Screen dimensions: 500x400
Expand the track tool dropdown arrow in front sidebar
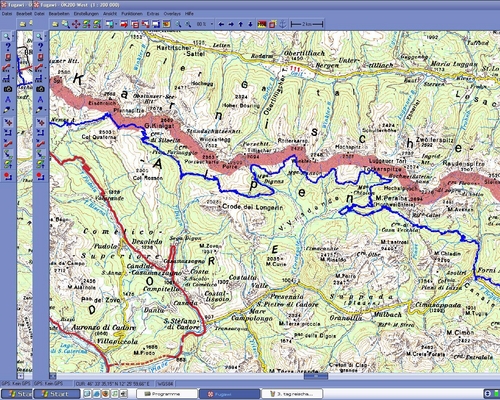[45, 78]
